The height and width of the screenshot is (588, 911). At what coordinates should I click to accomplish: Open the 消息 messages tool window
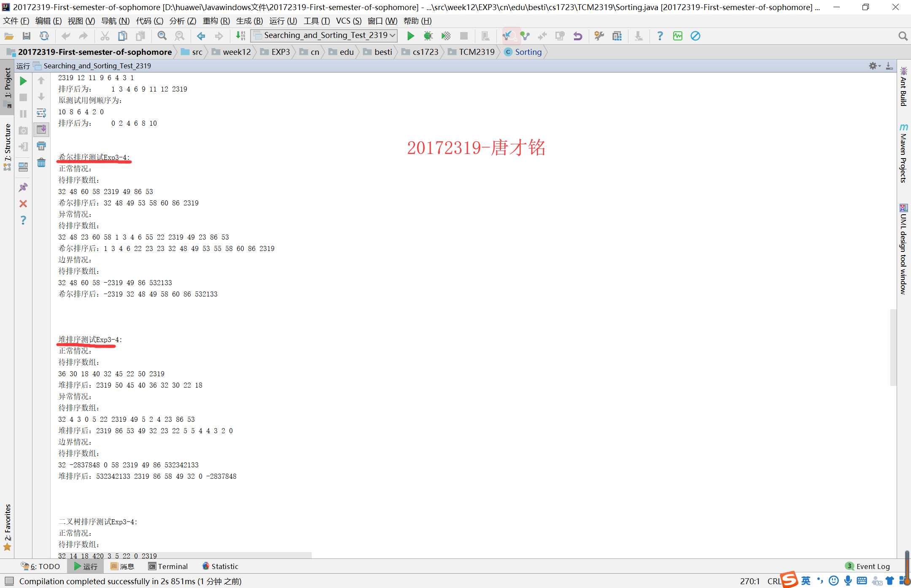[x=122, y=566]
